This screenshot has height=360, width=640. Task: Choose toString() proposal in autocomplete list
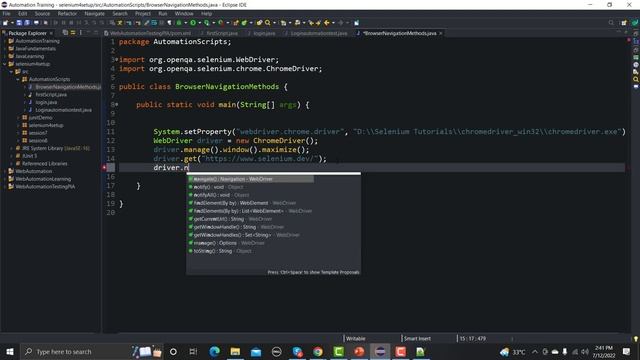point(220,251)
